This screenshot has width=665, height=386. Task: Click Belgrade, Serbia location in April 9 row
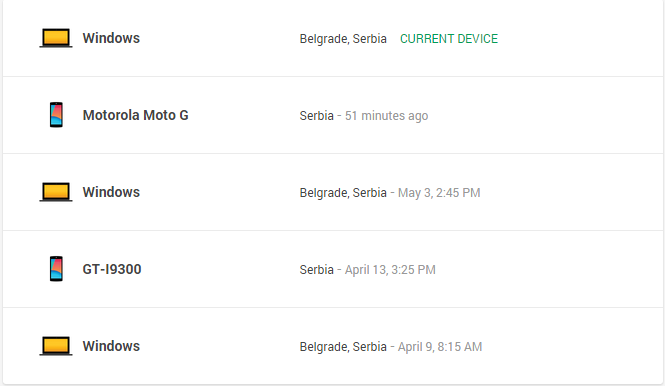(x=343, y=347)
